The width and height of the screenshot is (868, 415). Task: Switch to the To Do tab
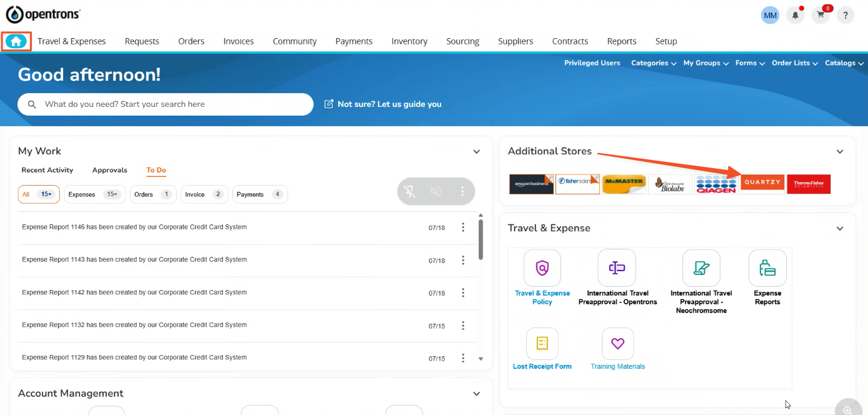pyautogui.click(x=156, y=170)
